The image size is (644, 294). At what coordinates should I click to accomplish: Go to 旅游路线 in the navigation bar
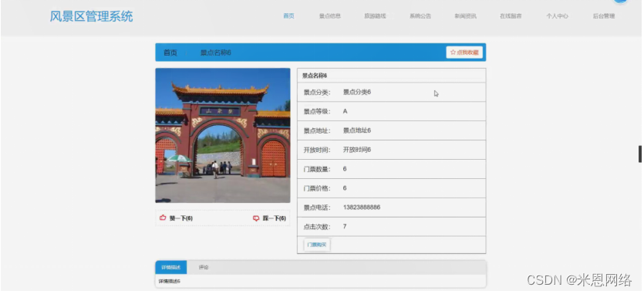pos(375,16)
